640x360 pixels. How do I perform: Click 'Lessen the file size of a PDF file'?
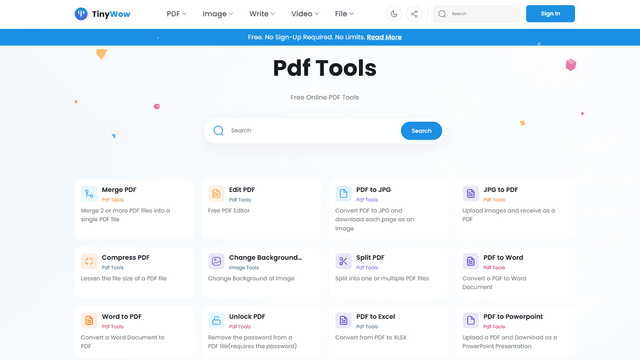(x=124, y=278)
